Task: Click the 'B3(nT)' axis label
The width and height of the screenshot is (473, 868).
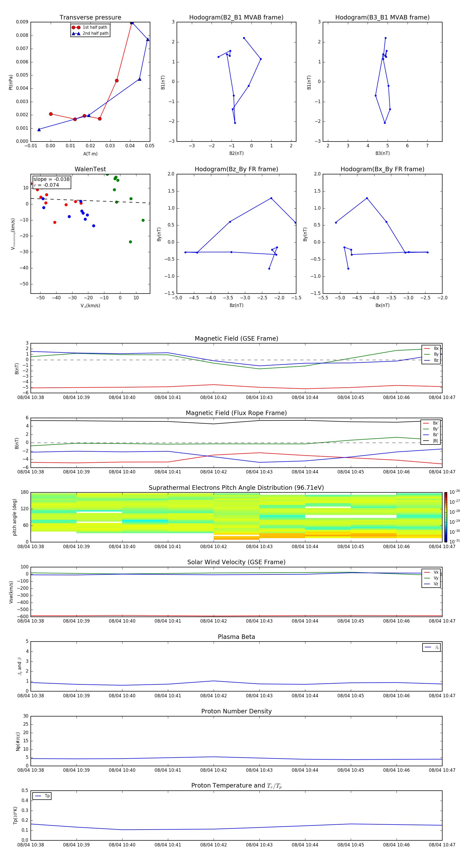Action: point(382,153)
